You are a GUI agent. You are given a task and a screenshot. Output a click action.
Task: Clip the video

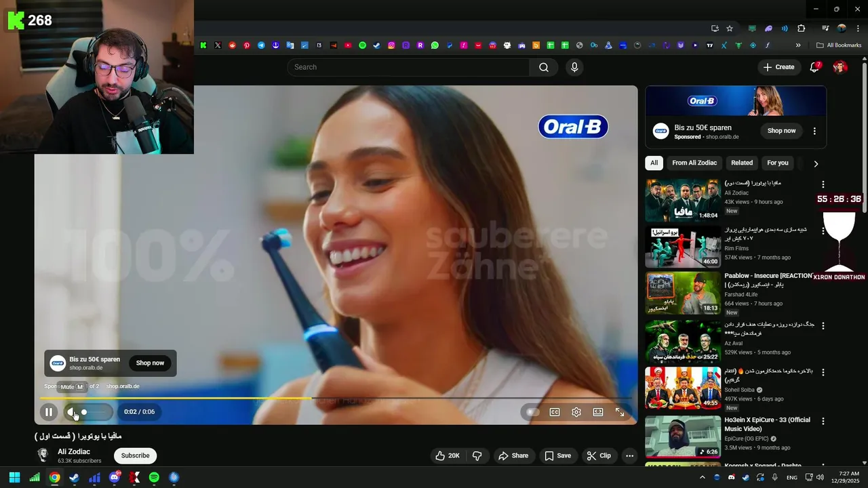click(x=599, y=455)
